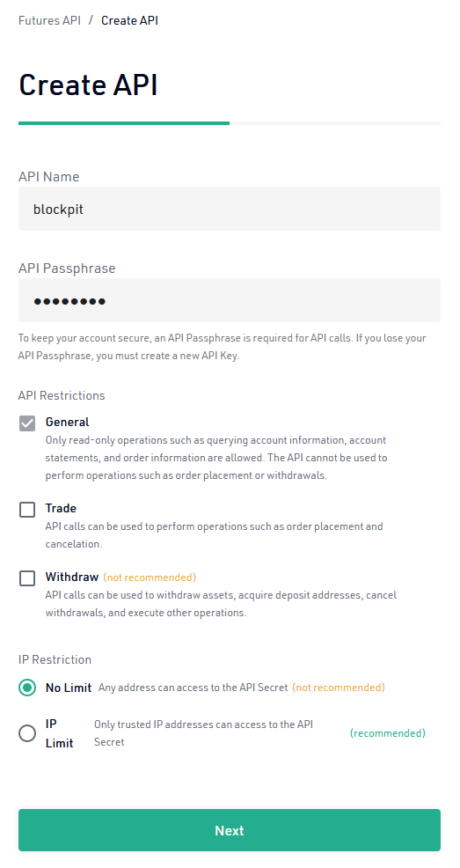
Task: Click the Create API breadcrumb item
Action: [x=129, y=20]
